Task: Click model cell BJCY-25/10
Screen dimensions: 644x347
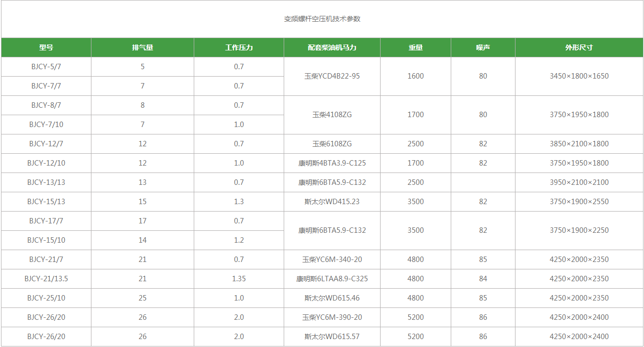Action: [46, 298]
